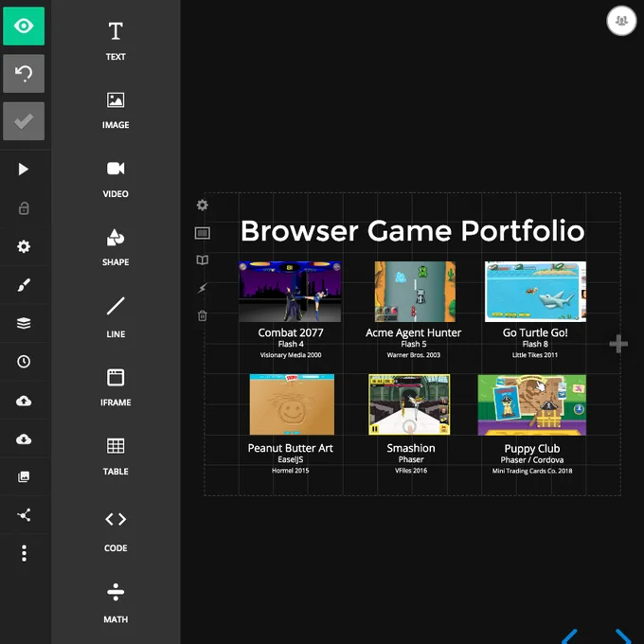Add a Shape block
Viewport: 644px width, 644px height.
click(116, 248)
